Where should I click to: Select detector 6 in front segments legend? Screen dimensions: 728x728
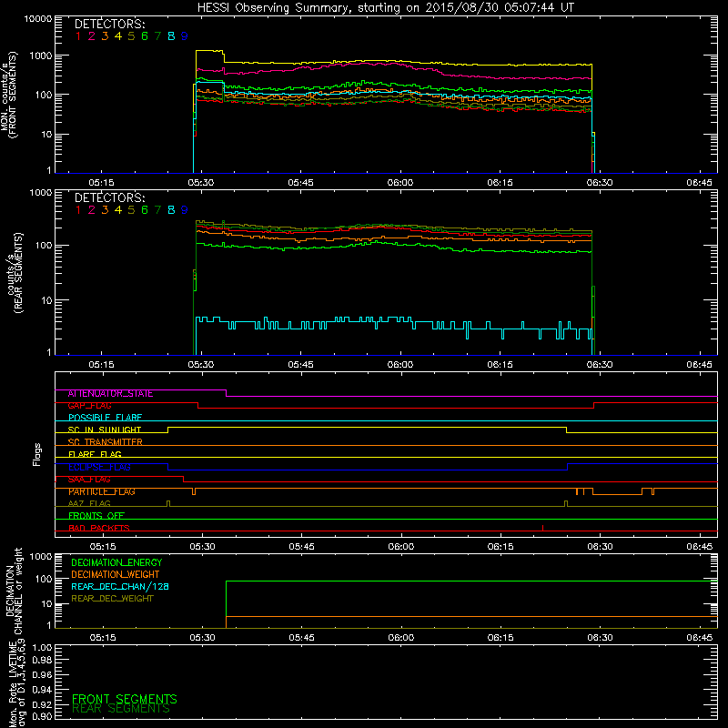coord(145,36)
